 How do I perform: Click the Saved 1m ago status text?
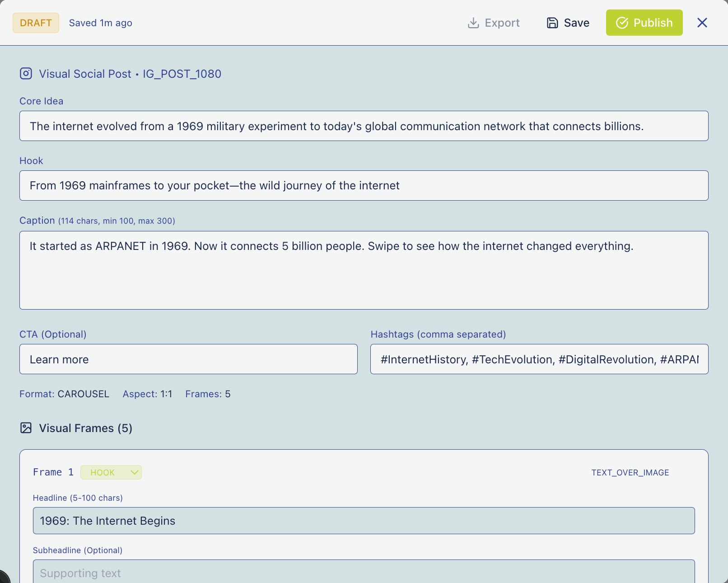[x=100, y=23]
